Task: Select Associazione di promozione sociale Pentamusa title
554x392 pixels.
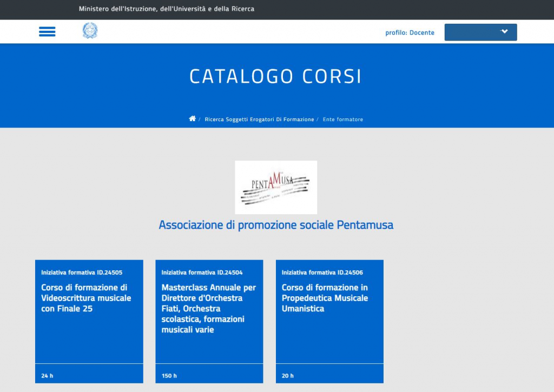Action: click(x=276, y=225)
